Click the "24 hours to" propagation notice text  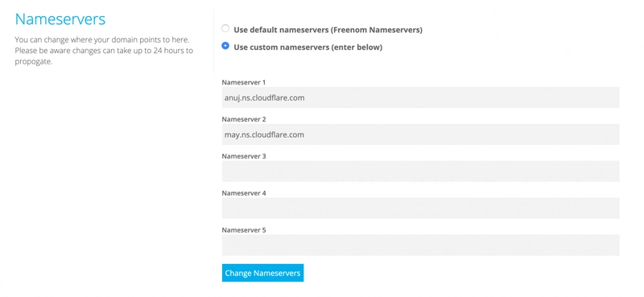173,52
